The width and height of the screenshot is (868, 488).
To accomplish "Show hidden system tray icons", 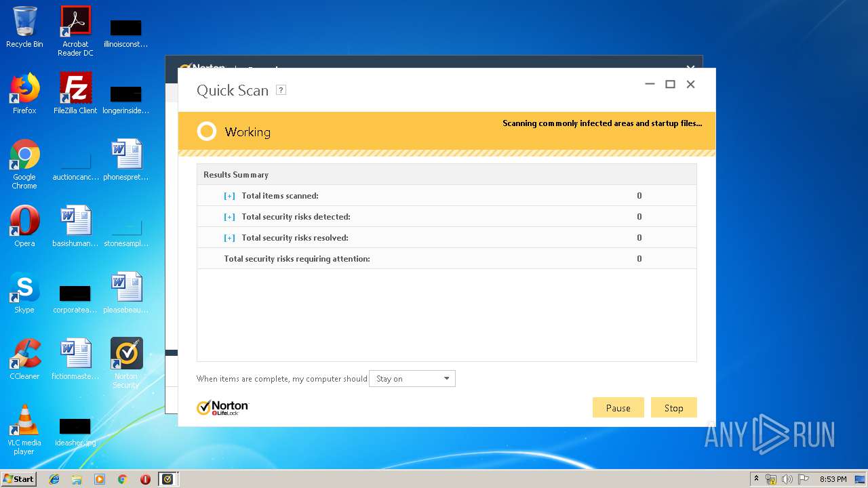I will point(757,479).
